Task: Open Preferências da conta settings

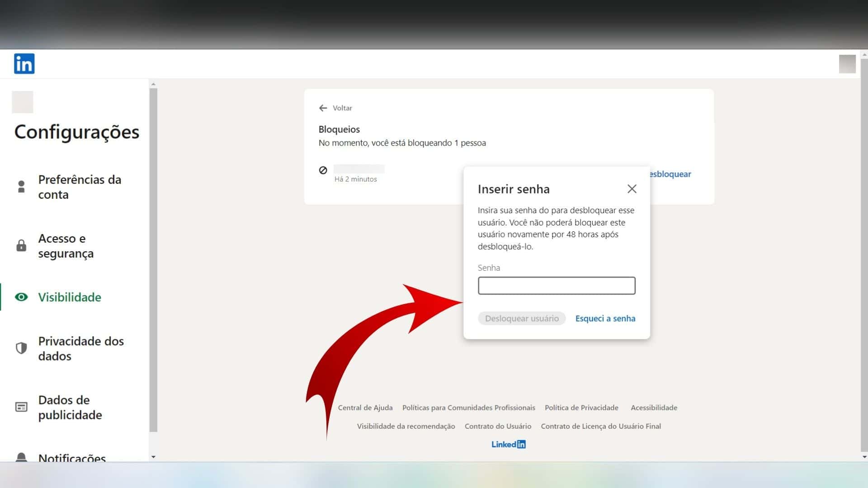Action: tap(80, 187)
